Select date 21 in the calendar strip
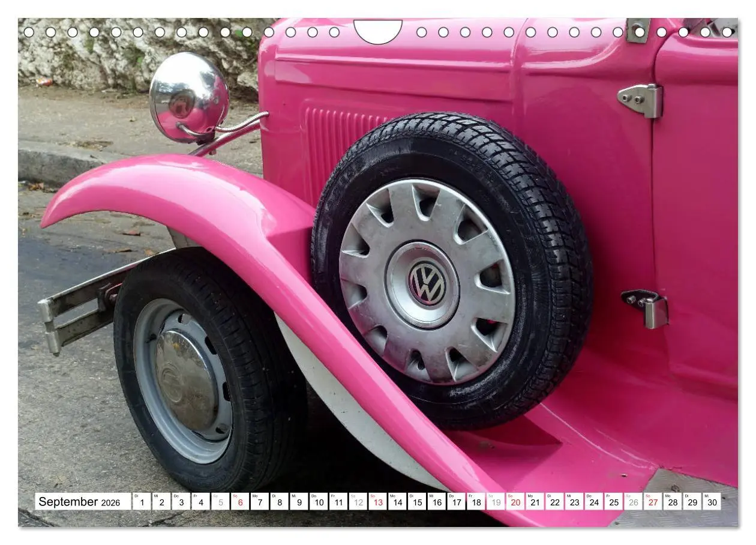The image size is (756, 545). click(x=535, y=502)
